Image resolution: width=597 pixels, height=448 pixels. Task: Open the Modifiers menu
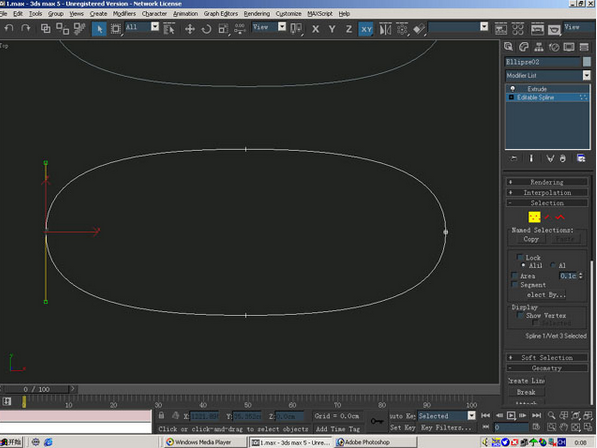(124, 14)
